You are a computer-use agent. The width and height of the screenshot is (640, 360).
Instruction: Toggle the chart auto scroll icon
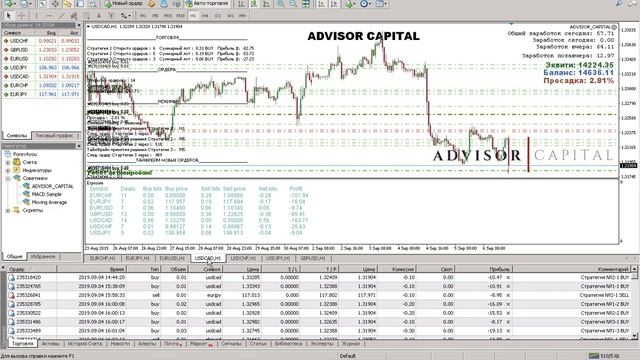point(322,4)
